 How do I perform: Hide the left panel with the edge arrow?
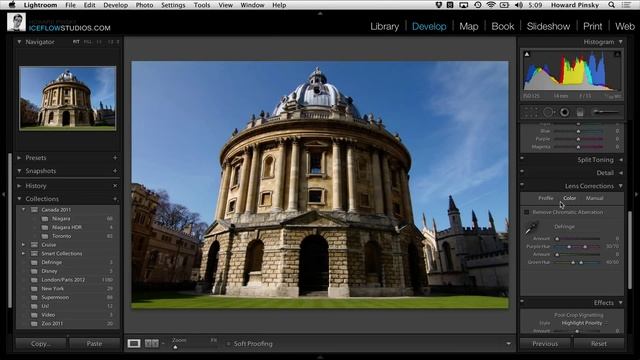click(x=3, y=195)
